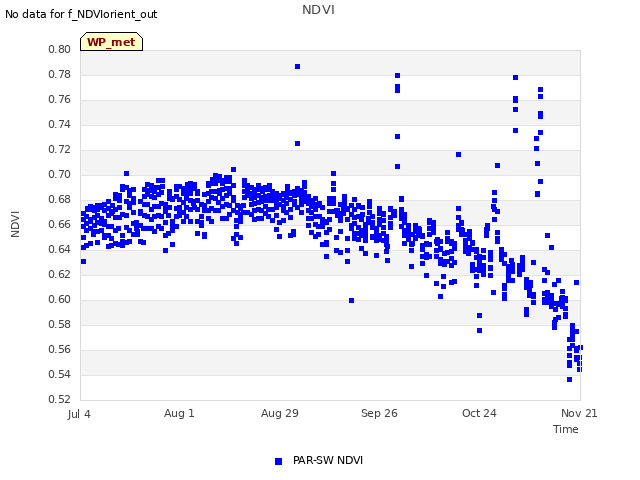
Task: Click the NDVI chart title
Action: pos(318,10)
